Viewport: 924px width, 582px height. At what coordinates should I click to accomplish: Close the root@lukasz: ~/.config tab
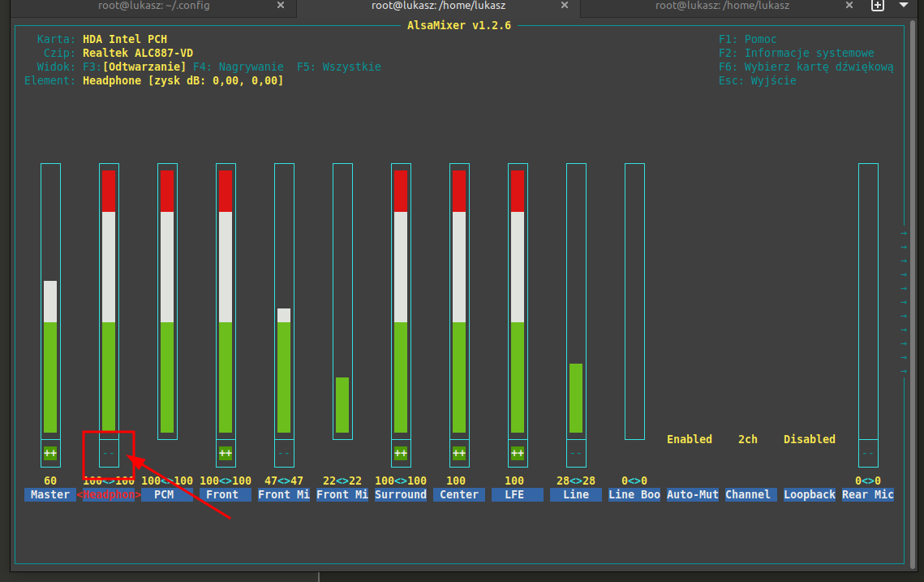pos(281,6)
